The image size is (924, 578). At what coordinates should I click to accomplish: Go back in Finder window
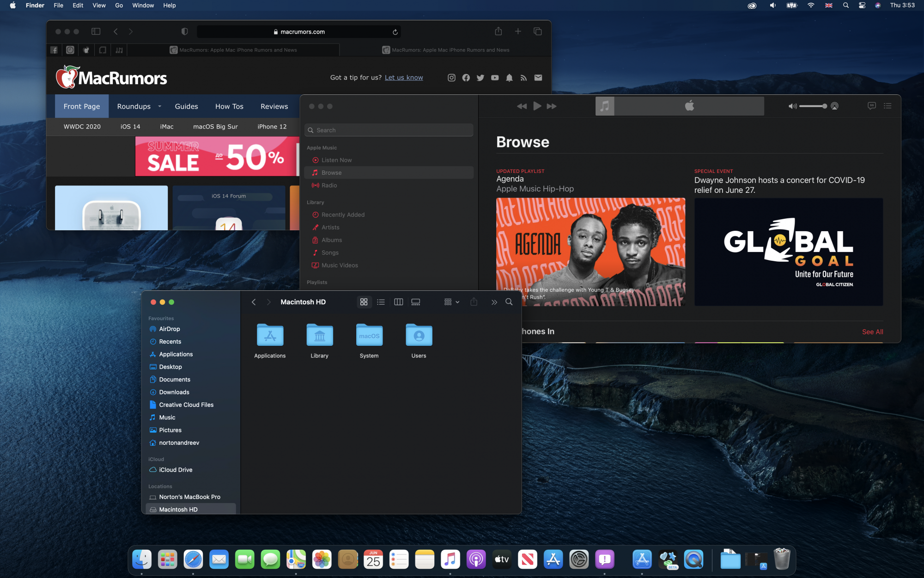(x=254, y=302)
